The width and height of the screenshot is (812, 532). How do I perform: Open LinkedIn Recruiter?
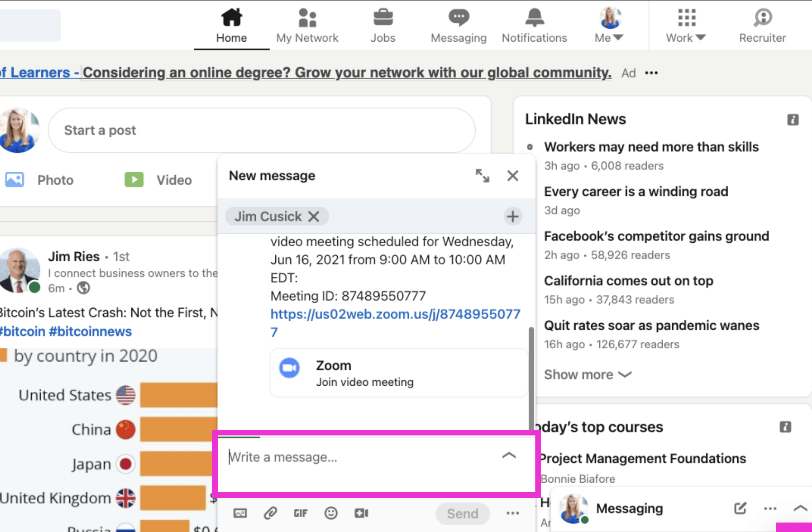point(763,26)
